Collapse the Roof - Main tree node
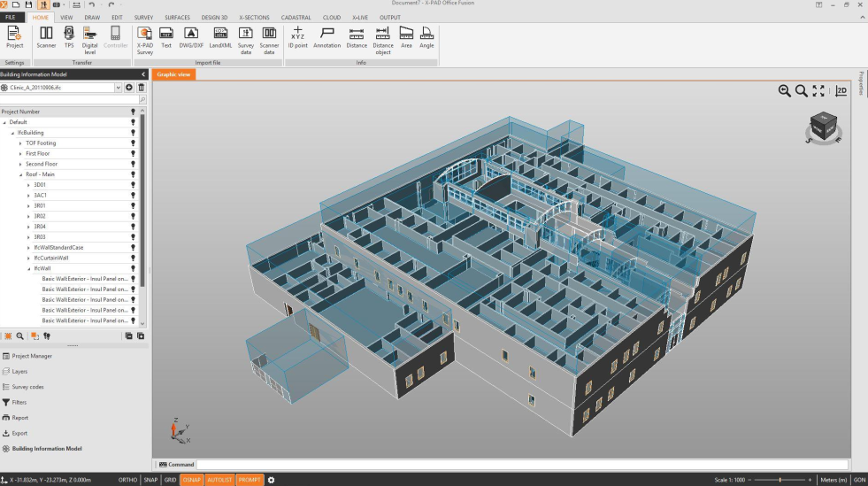The width and height of the screenshot is (868, 486). [x=20, y=174]
